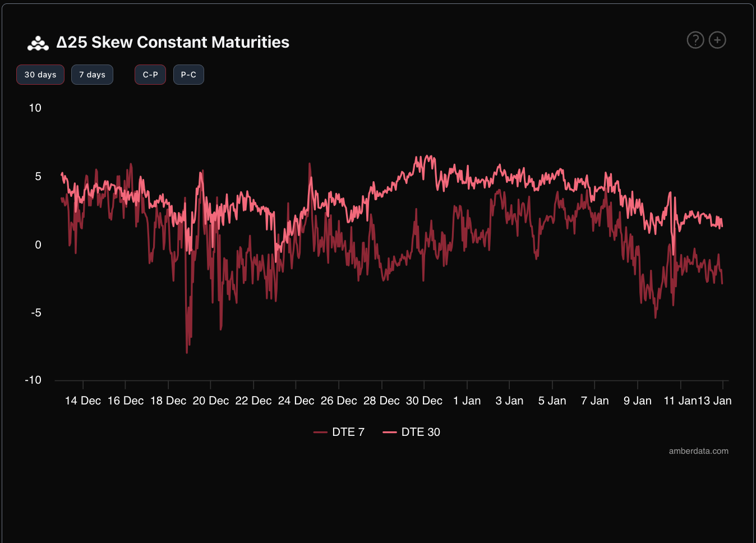Click the 7 Jan axis label
The width and height of the screenshot is (756, 543).
tap(595, 401)
